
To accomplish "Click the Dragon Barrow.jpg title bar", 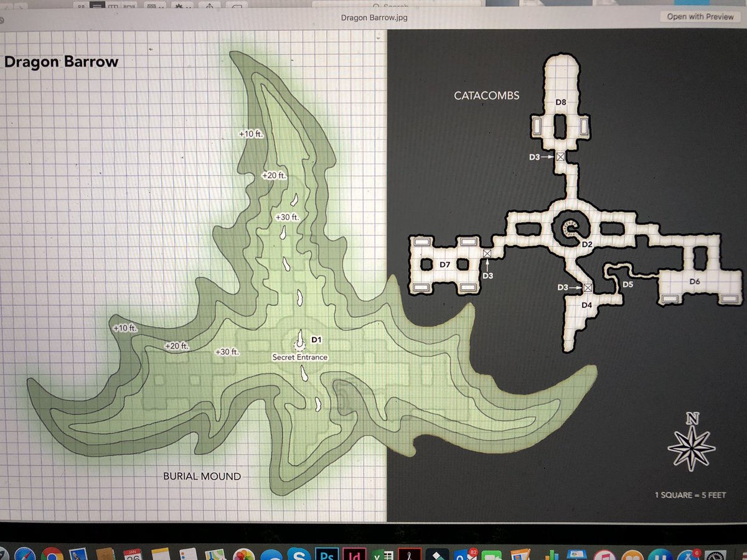I will pos(374,17).
